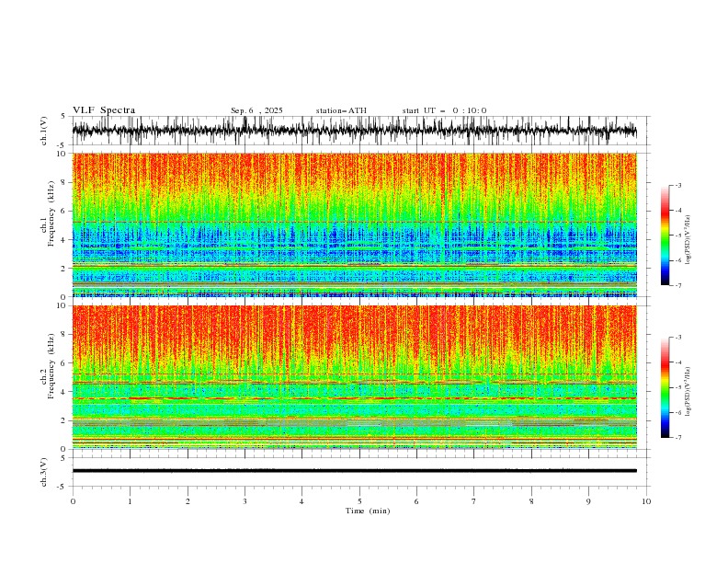Select the date text "Sep. 6 , 2025"
Screen dimensions: 728x563
256,110
